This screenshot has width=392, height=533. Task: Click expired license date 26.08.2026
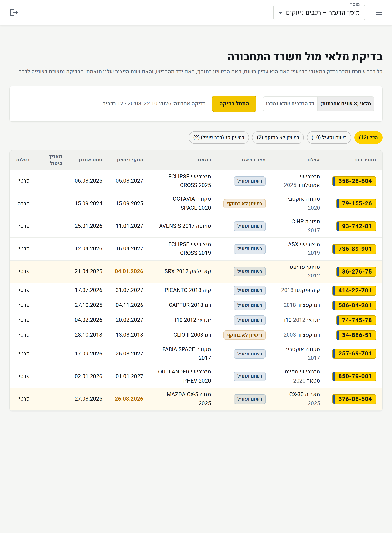129,399
